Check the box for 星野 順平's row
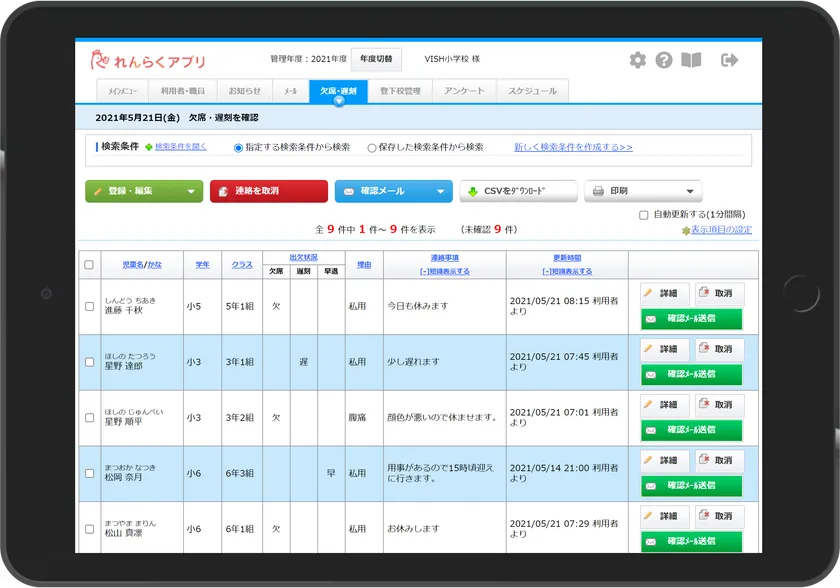This screenshot has height=588, width=840. click(x=89, y=417)
